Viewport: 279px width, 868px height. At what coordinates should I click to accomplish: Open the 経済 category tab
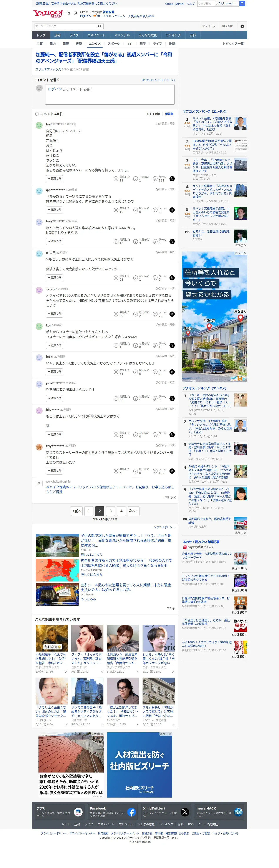pos(79,44)
